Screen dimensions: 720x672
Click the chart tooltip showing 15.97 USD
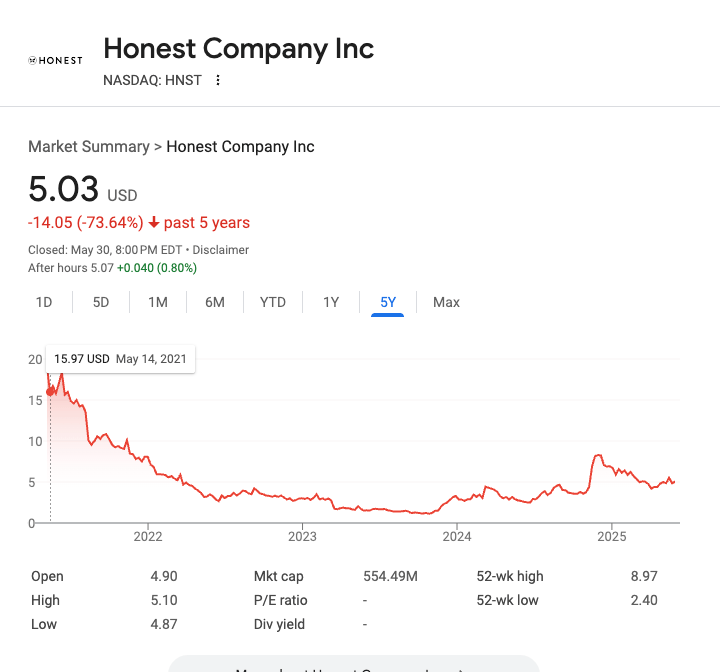click(x=120, y=359)
